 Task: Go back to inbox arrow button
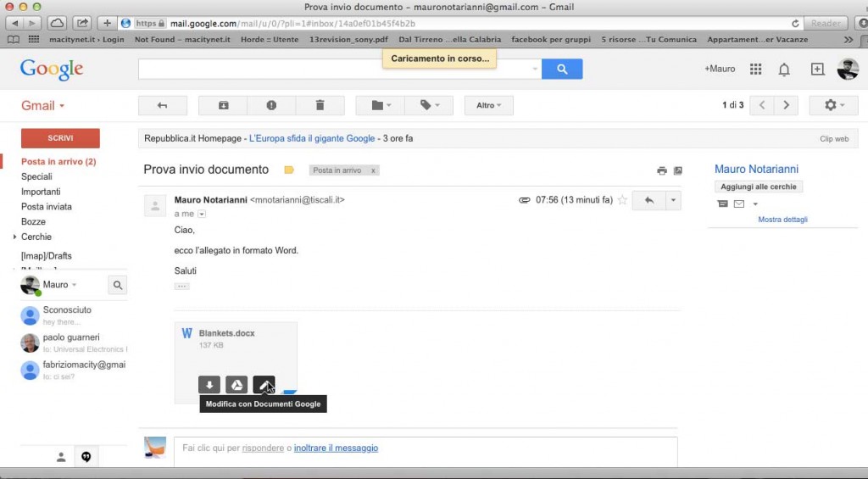pos(162,105)
